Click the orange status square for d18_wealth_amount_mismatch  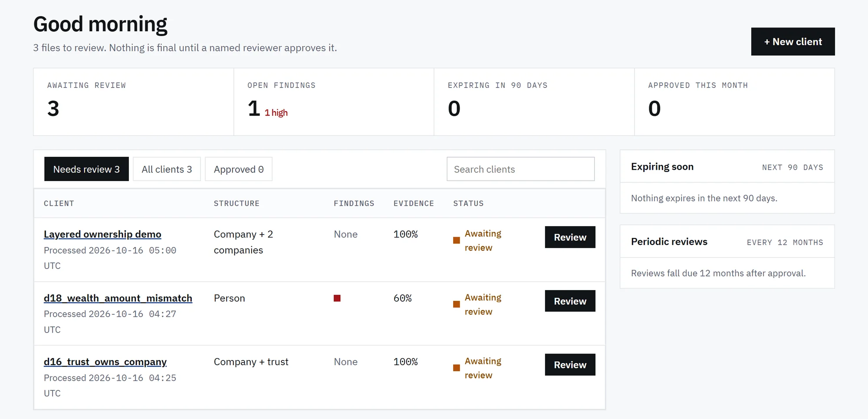[457, 304]
